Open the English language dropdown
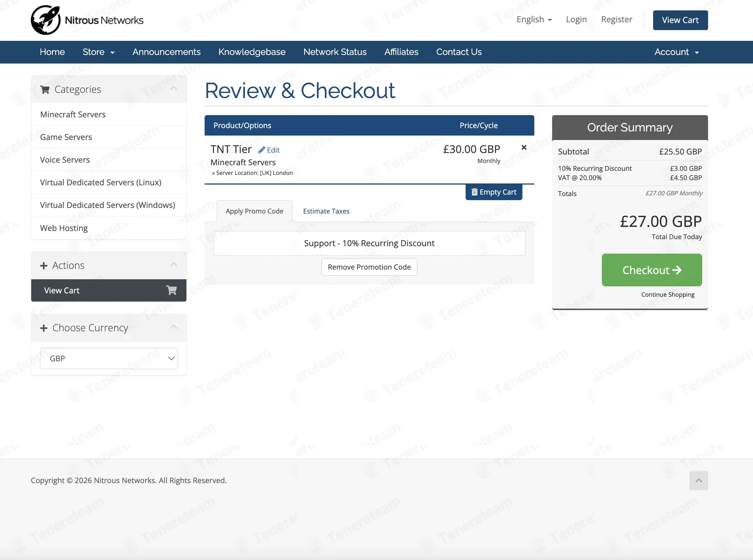753x560 pixels. (x=534, y=19)
